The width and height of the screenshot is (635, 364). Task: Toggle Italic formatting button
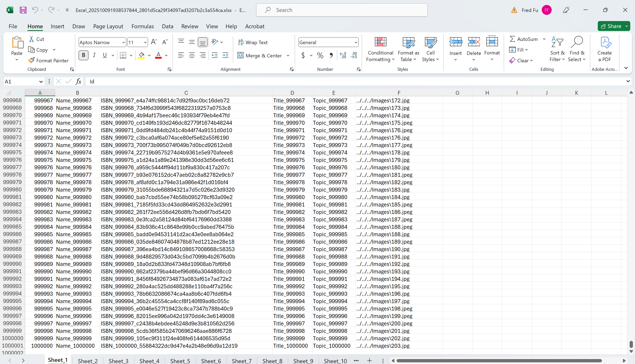[94, 55]
